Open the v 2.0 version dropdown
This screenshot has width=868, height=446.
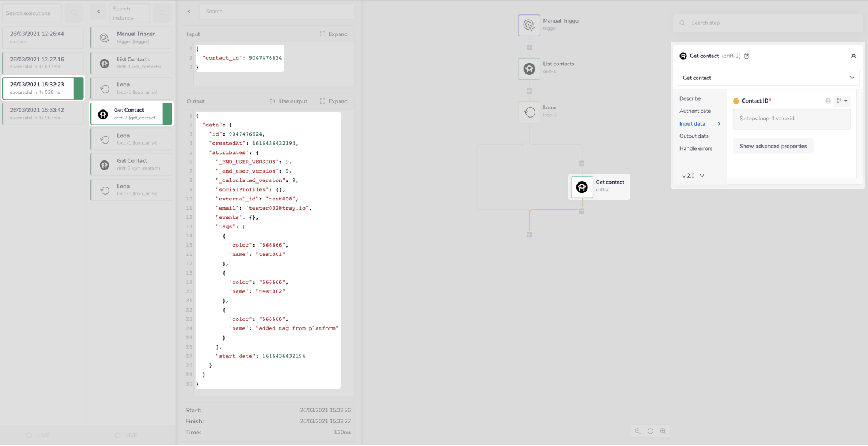pyautogui.click(x=693, y=176)
